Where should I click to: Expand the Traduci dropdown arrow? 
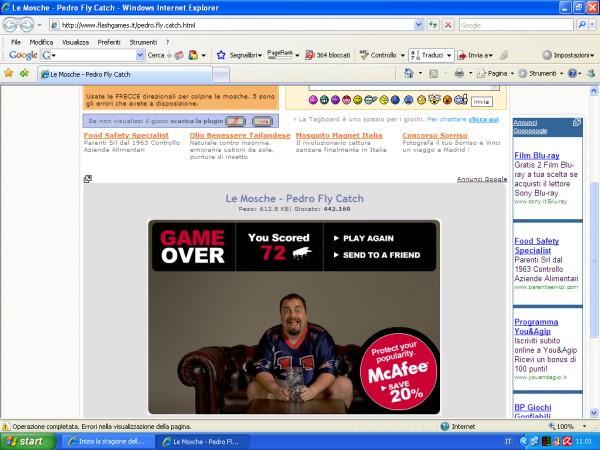(449, 55)
